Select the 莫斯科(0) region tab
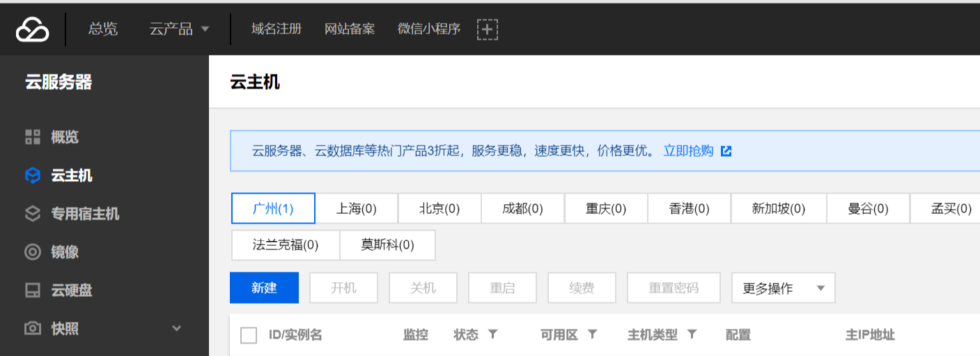980x356 pixels. tap(387, 245)
